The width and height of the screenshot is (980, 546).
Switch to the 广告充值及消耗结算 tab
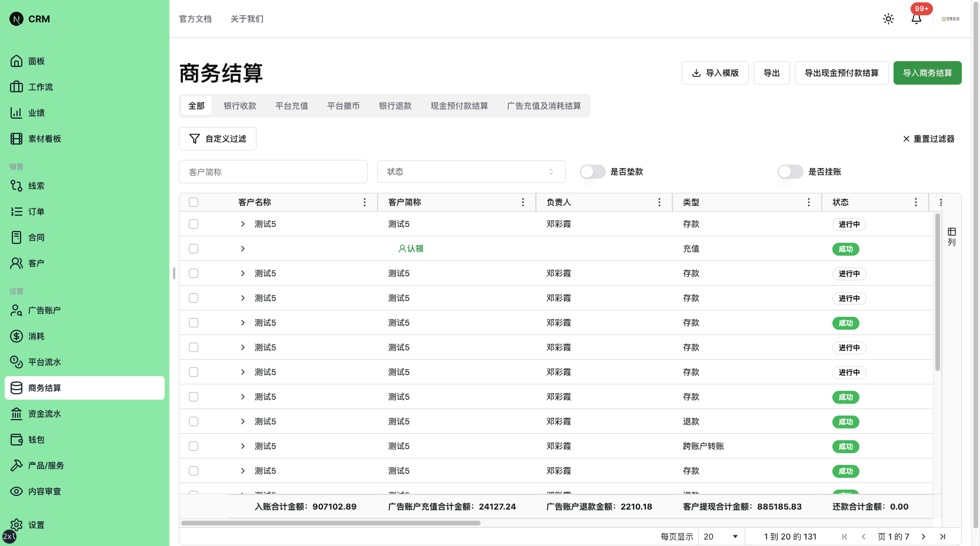click(x=544, y=106)
